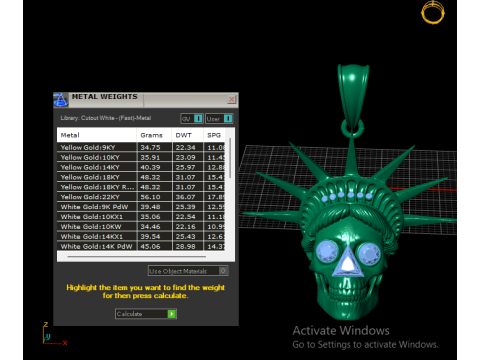
Task: Click the Metal Weights title bar
Action: (x=146, y=100)
